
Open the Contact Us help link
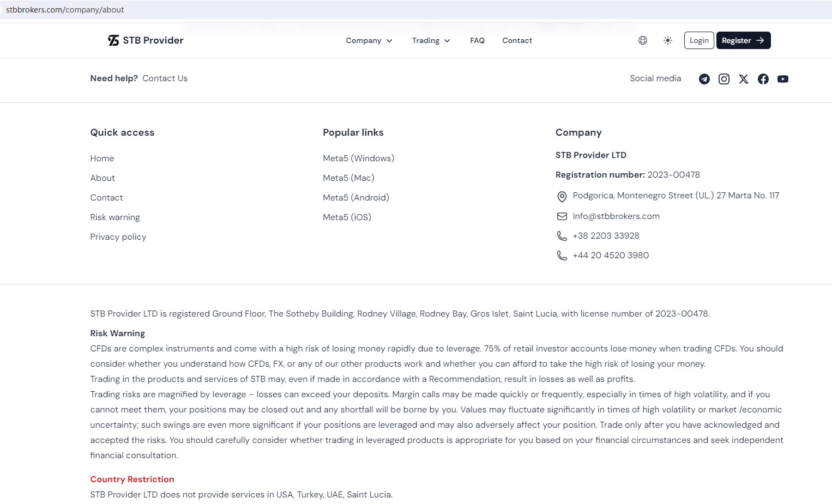[165, 78]
